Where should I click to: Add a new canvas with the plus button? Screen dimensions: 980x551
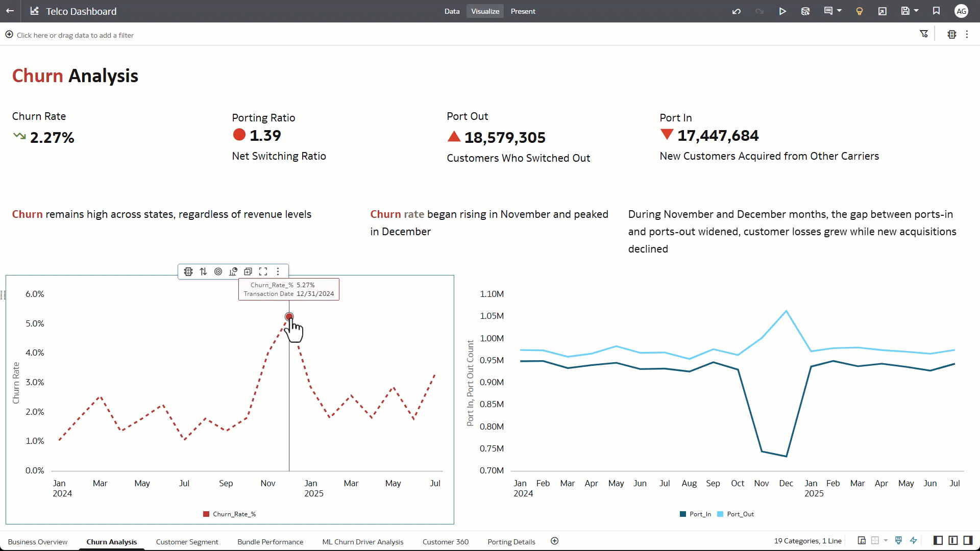pos(554,541)
